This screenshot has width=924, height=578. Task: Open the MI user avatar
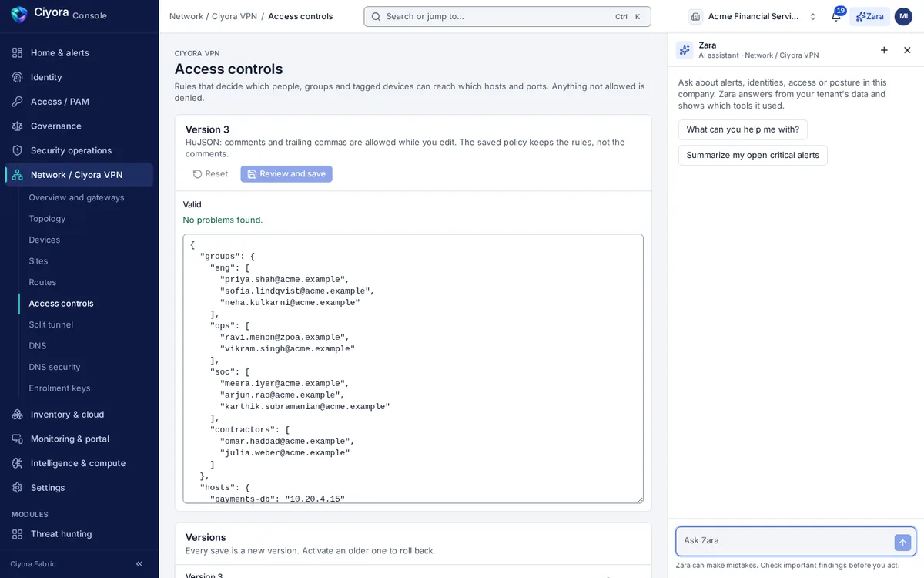pos(903,16)
